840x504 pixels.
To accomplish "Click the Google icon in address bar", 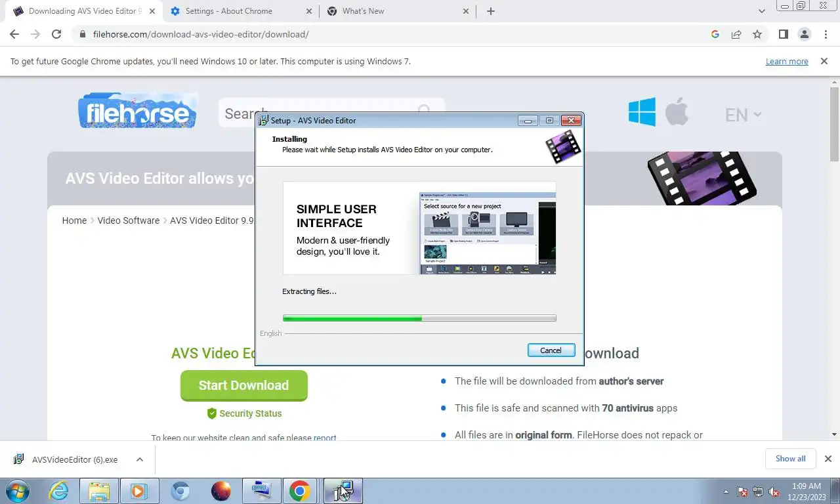I will 715,34.
